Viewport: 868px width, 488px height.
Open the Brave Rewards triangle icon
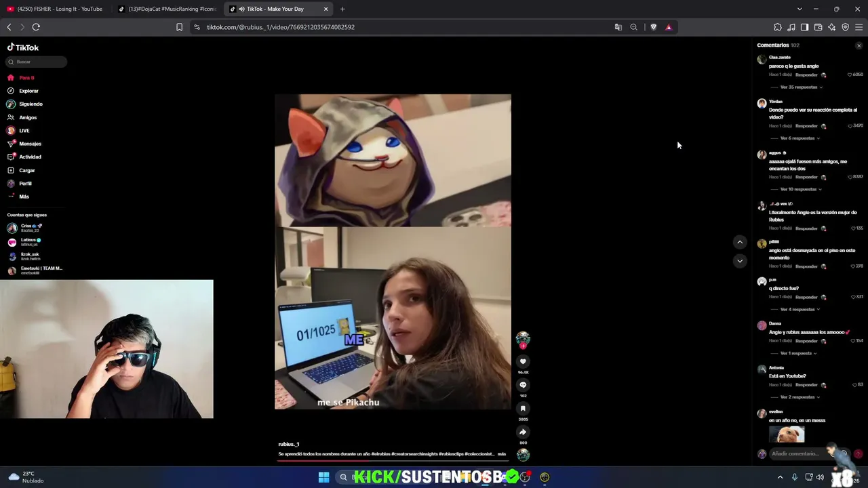point(669,27)
